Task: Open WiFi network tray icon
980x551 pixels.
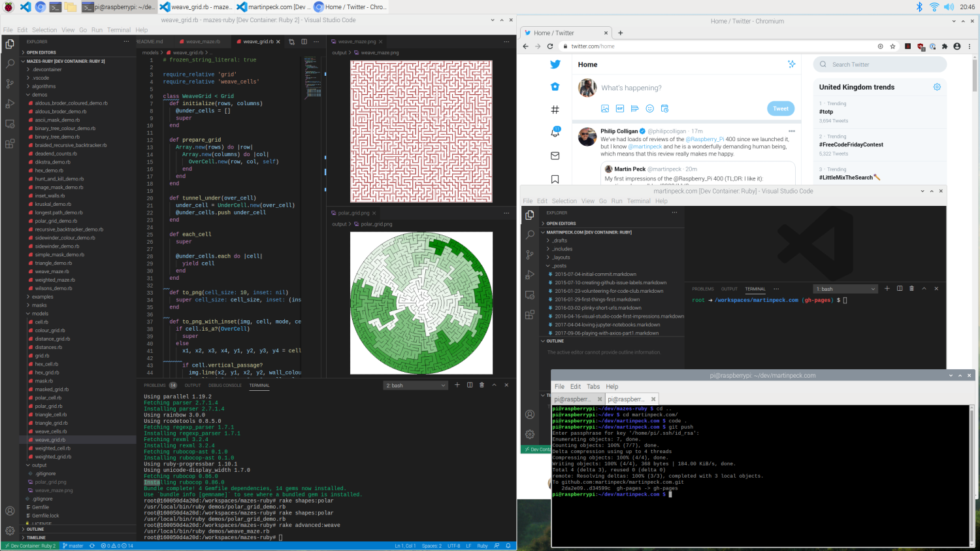Action: coord(934,7)
